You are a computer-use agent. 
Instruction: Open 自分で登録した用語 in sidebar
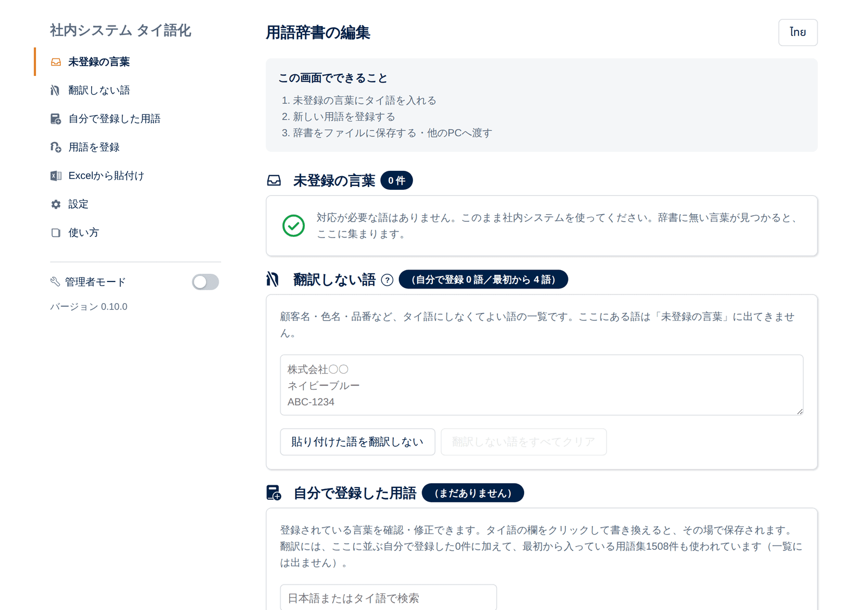(128, 119)
